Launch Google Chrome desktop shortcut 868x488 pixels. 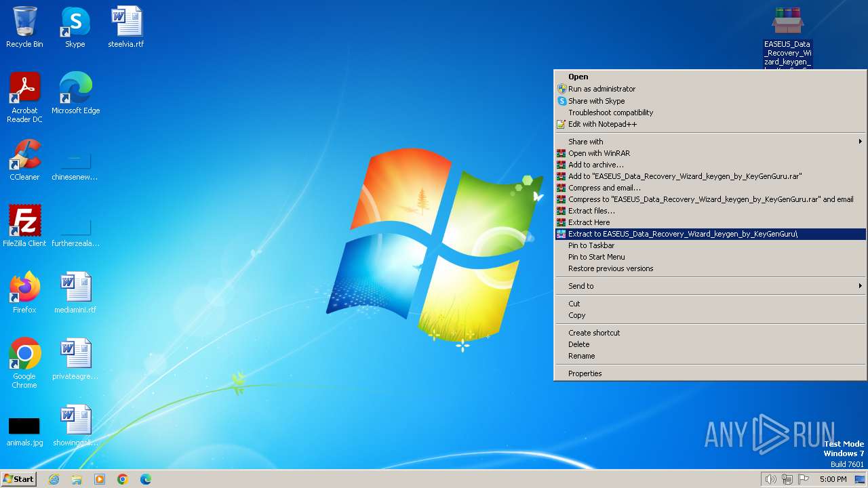(x=24, y=363)
